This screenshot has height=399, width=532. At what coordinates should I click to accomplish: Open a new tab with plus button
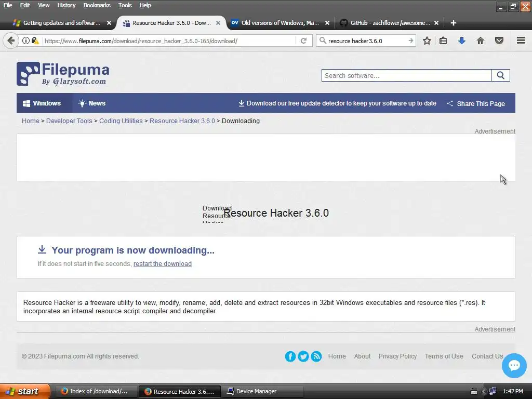point(453,23)
